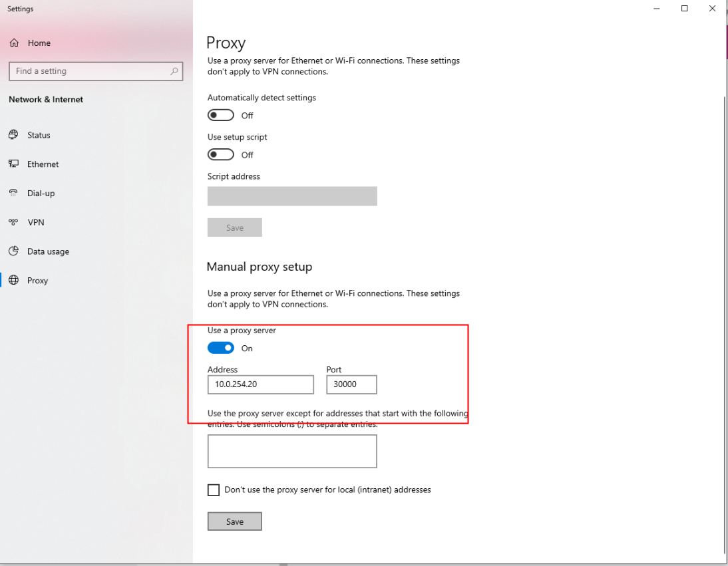The height and width of the screenshot is (566, 728).
Task: Click the Ethernet monitor icon
Action: pos(13,164)
